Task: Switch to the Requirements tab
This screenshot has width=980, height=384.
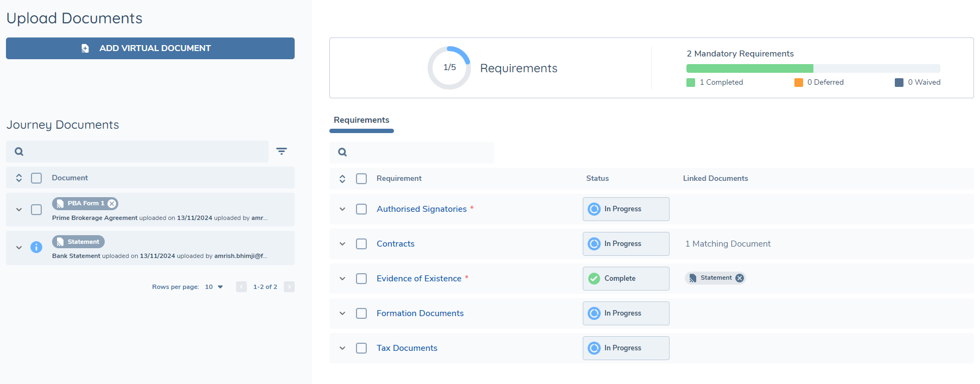Action: 361,120
